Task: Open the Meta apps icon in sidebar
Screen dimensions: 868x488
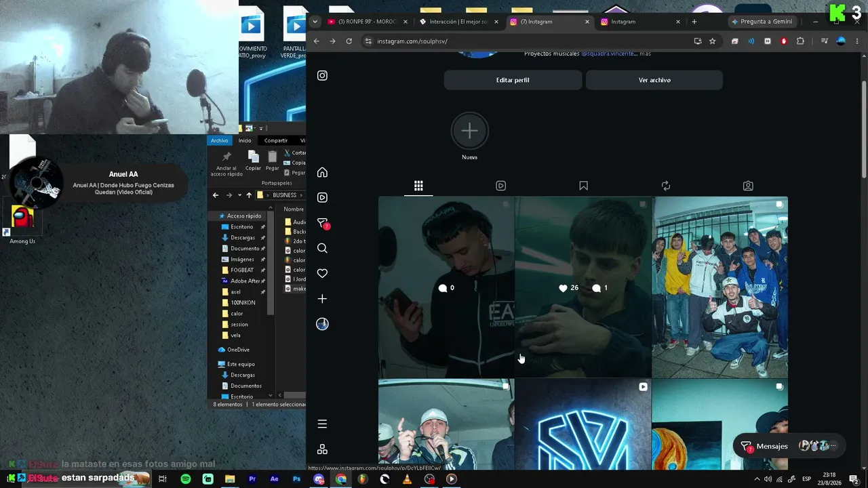Action: point(322,449)
